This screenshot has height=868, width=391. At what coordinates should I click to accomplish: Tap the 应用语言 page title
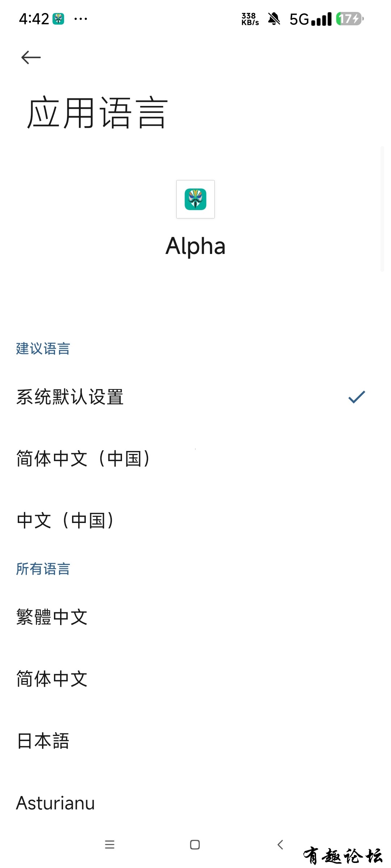(x=97, y=113)
